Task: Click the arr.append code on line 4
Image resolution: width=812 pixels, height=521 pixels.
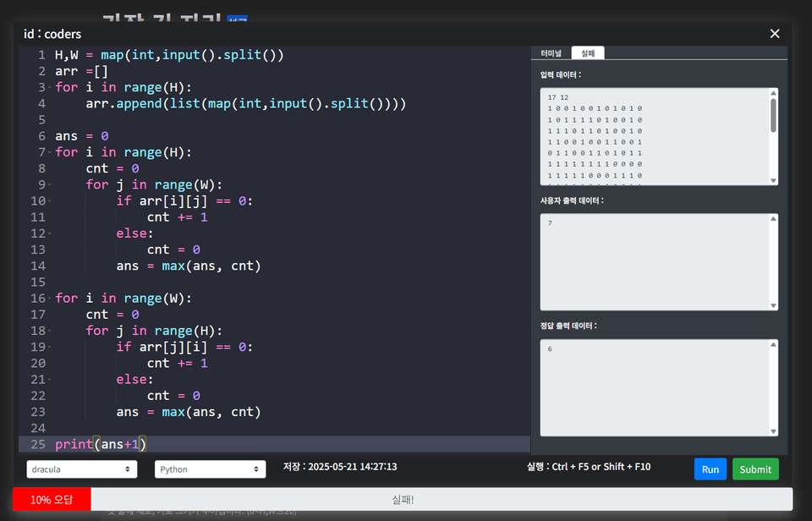Action: 246,103
